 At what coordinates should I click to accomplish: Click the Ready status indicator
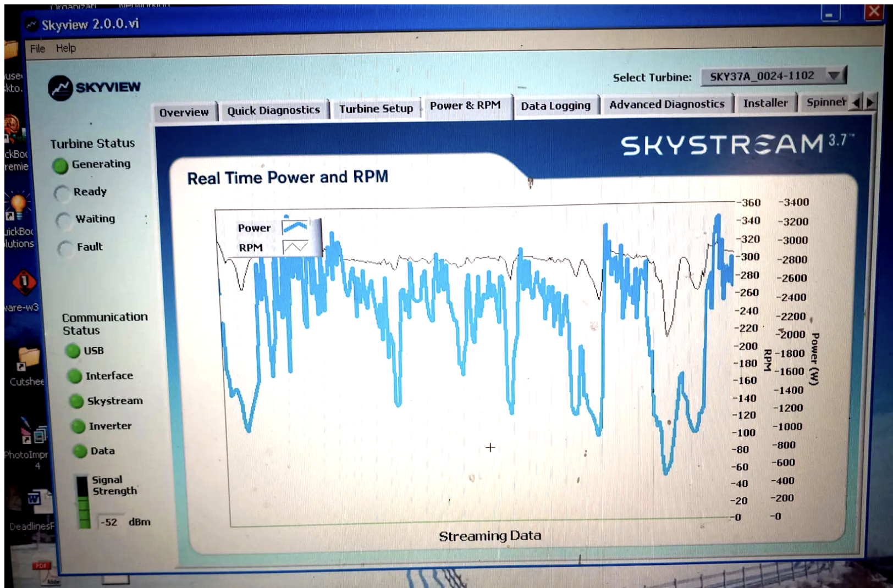tap(62, 193)
